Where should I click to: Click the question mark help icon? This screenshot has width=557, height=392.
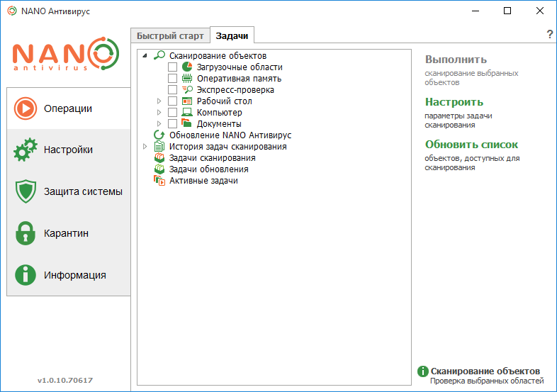tap(549, 35)
